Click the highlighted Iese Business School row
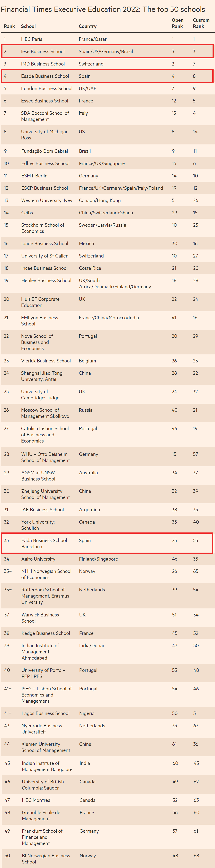 coord(107,52)
